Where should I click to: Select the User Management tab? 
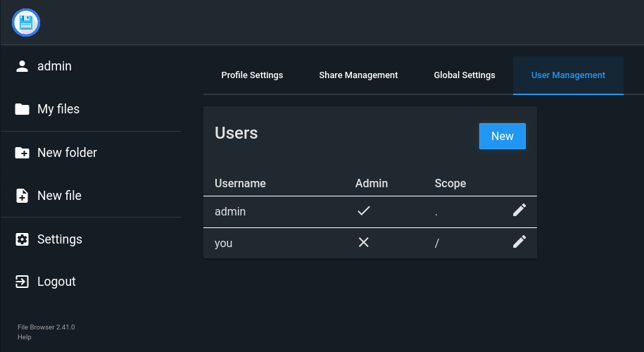(x=568, y=75)
